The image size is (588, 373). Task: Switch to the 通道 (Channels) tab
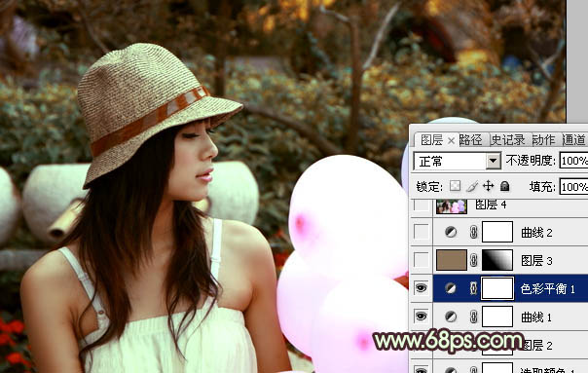coord(573,140)
